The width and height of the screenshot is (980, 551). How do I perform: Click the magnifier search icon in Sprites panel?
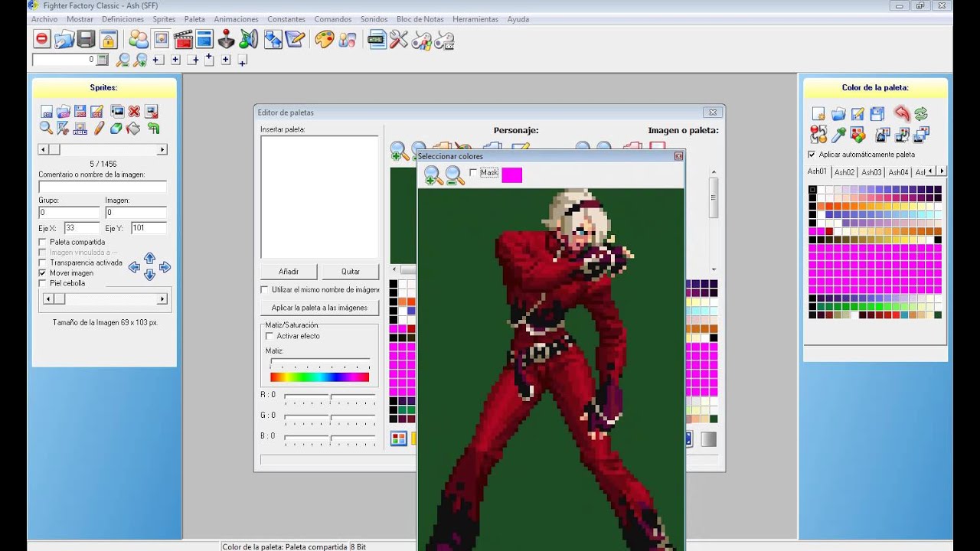click(x=46, y=129)
